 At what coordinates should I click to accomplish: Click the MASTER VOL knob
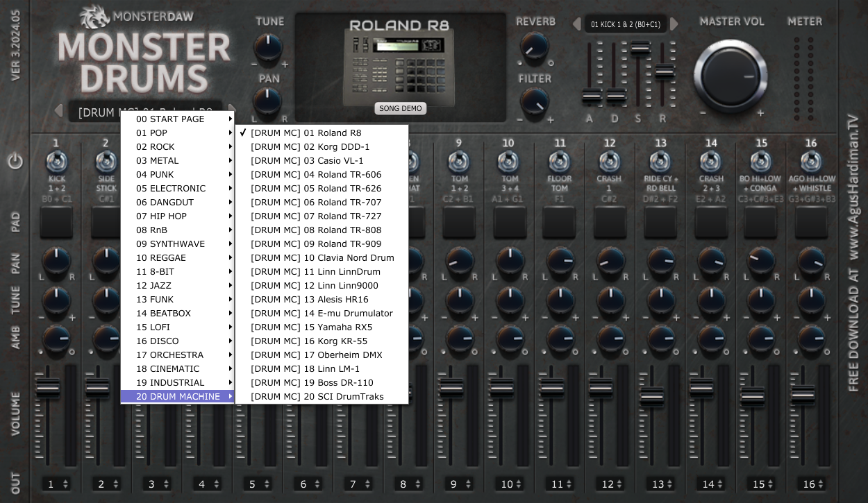pyautogui.click(x=730, y=75)
